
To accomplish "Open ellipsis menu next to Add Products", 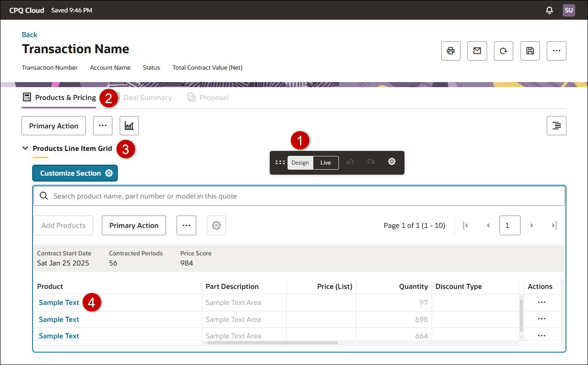I will pos(186,226).
